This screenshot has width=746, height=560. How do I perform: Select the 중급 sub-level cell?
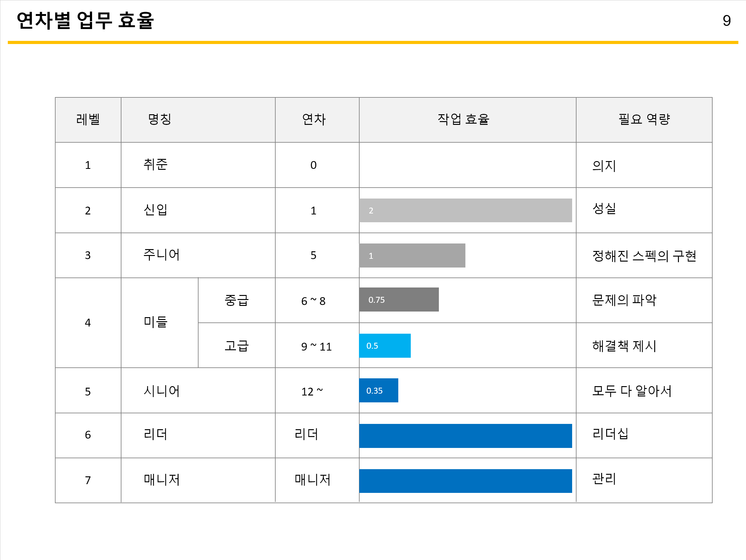point(236,300)
